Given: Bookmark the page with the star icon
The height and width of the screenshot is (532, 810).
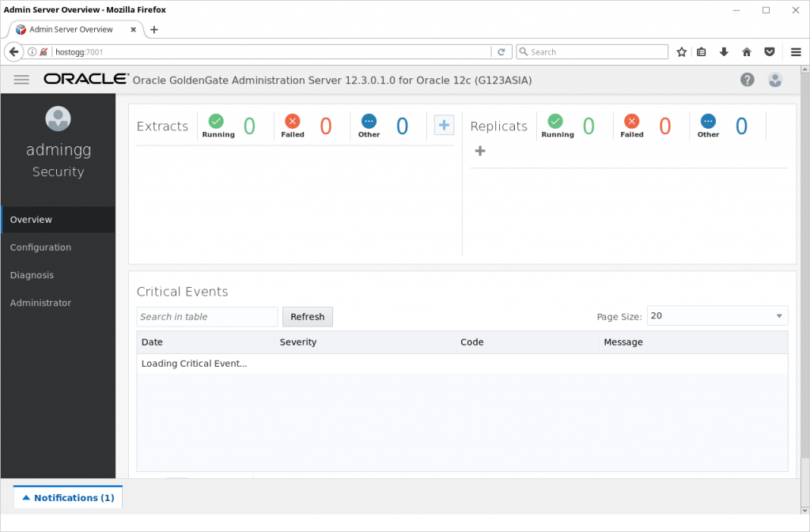Looking at the screenshot, I should pos(681,51).
